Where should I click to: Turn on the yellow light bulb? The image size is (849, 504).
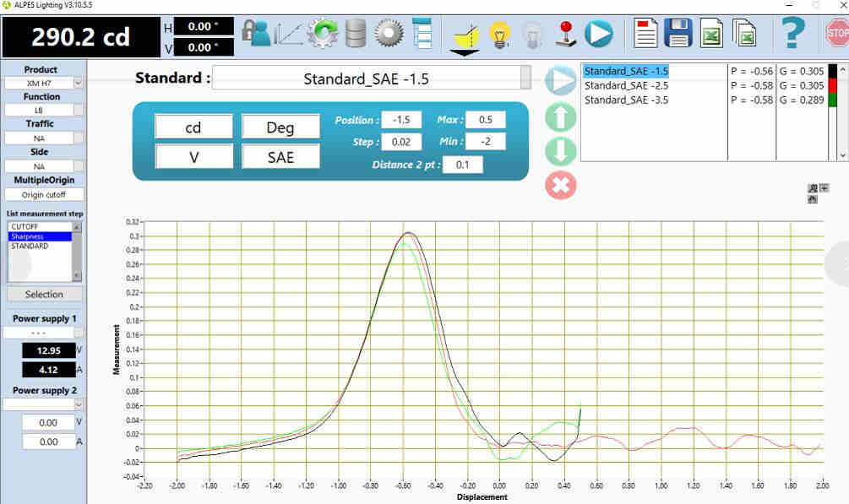500,35
